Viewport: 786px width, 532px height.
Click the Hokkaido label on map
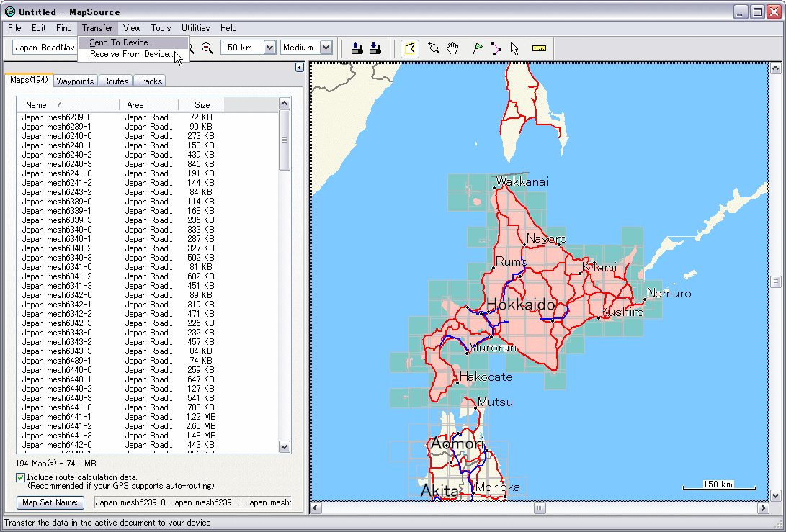pos(521,305)
